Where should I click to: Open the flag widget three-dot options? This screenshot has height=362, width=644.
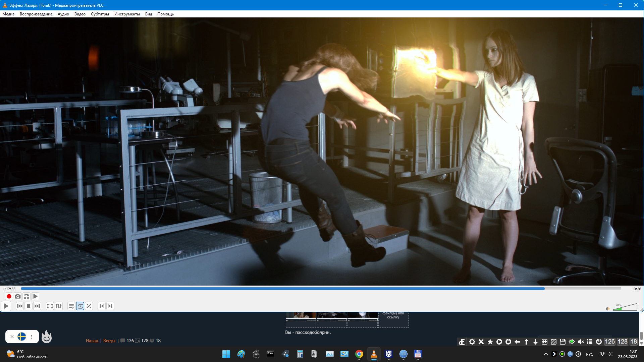32,337
